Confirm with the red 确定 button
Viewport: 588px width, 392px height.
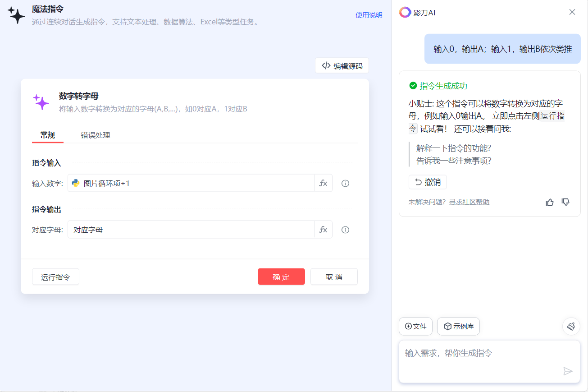pos(281,277)
